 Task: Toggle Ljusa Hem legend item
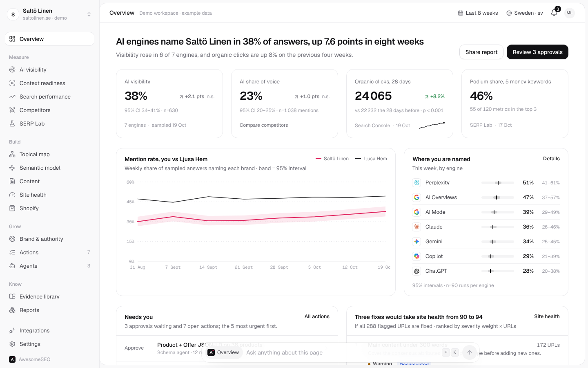[371, 159]
